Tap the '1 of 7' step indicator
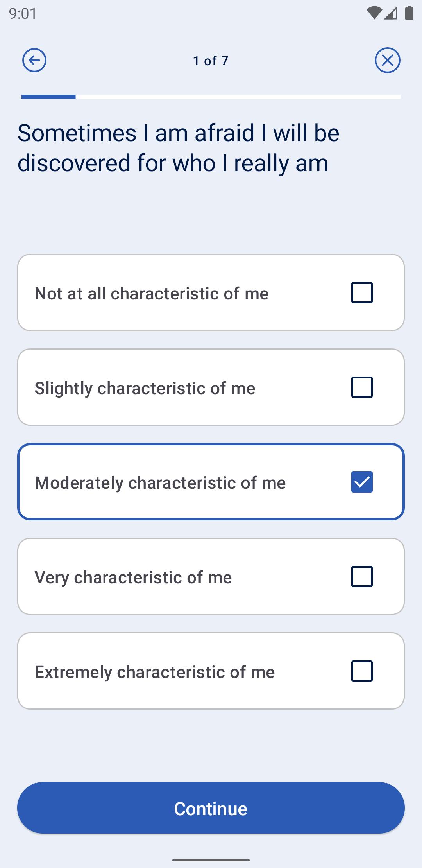 (211, 61)
